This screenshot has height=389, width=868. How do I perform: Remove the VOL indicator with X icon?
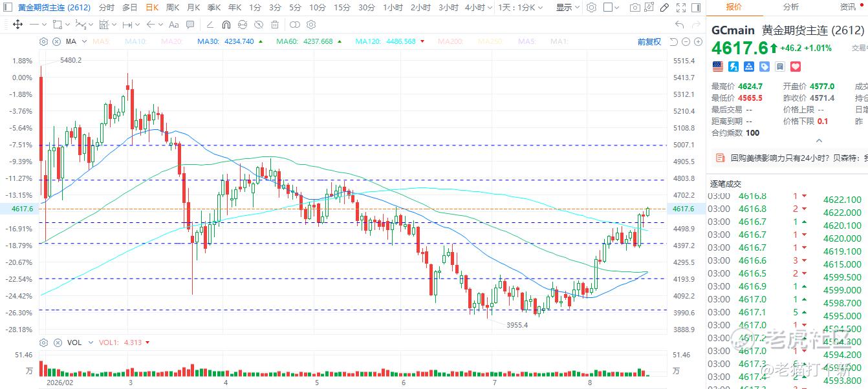pos(56,342)
